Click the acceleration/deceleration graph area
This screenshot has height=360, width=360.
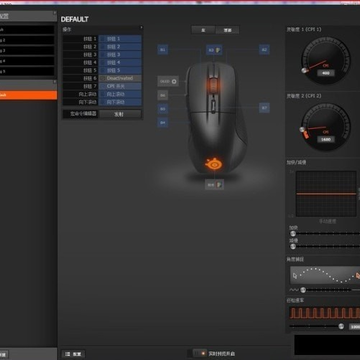tap(326, 194)
